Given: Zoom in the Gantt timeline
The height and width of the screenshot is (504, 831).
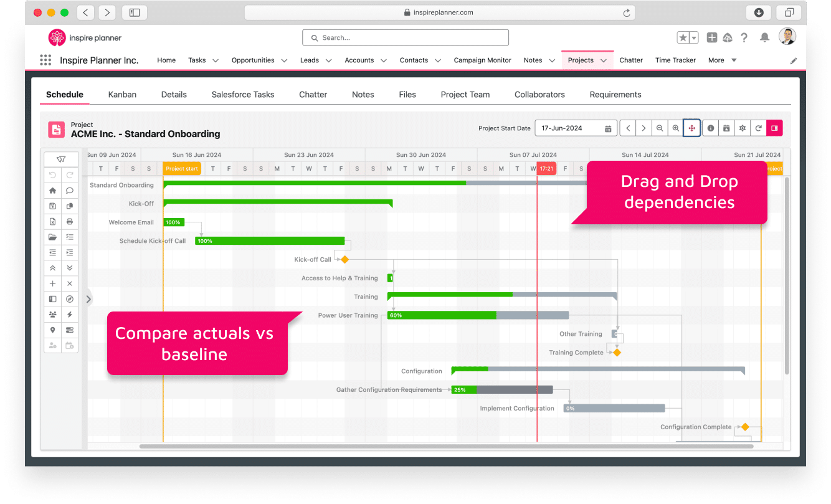Looking at the screenshot, I should tap(675, 128).
